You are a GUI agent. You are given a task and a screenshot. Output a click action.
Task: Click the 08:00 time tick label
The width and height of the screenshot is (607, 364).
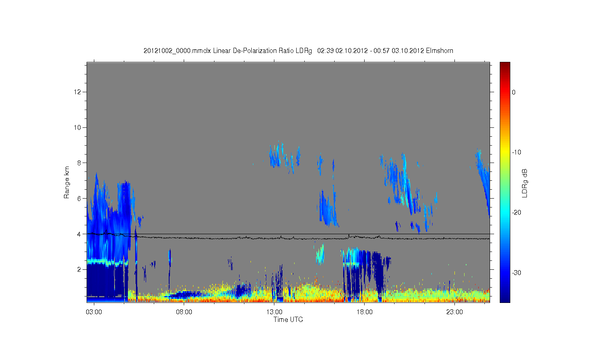[x=184, y=312]
